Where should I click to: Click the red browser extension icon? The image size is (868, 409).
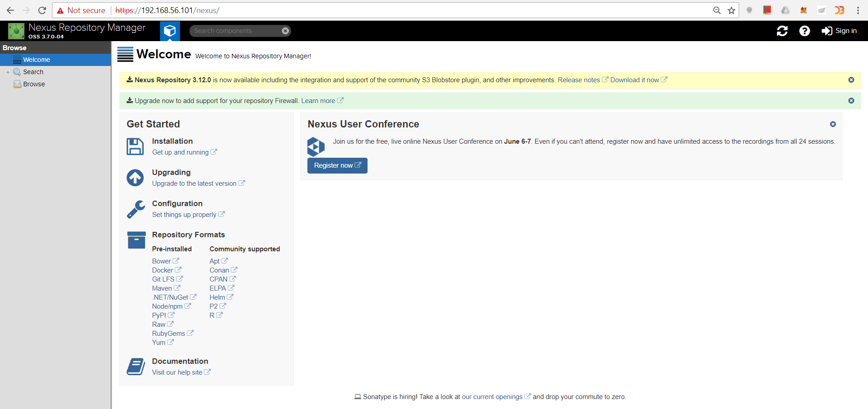click(x=767, y=10)
